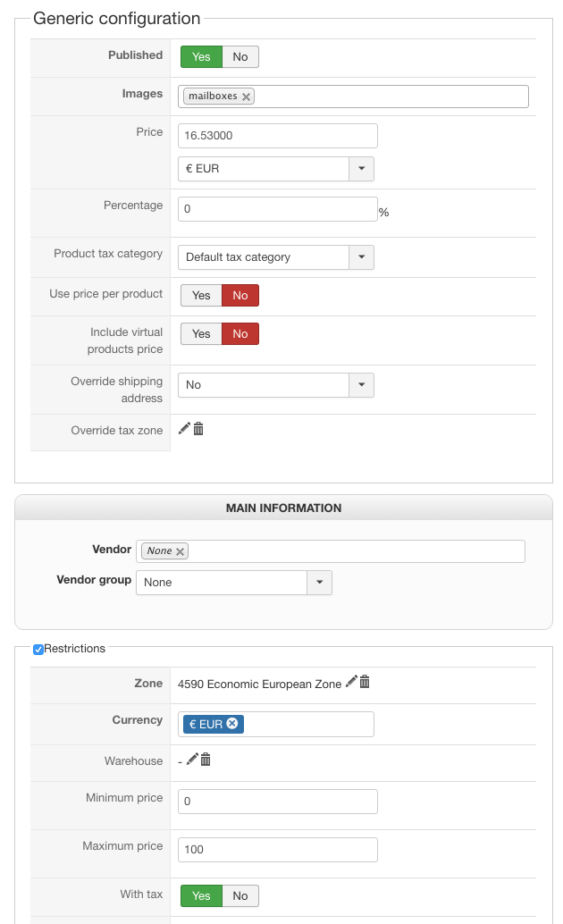Set Published to No
This screenshot has height=924, width=563.
pyautogui.click(x=240, y=57)
